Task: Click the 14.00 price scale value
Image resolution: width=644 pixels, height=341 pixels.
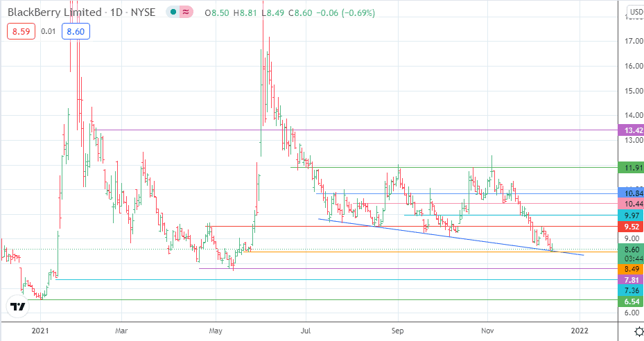Action: tap(634, 116)
